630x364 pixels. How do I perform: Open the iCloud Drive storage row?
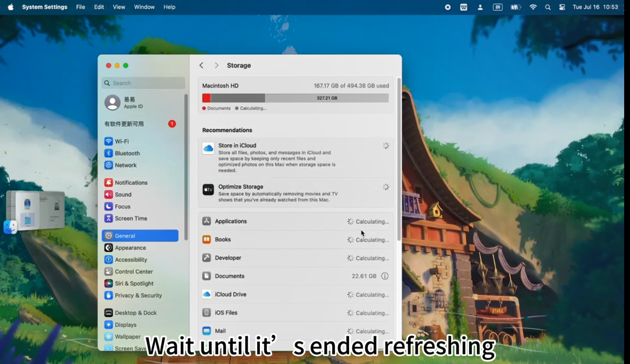(x=296, y=294)
